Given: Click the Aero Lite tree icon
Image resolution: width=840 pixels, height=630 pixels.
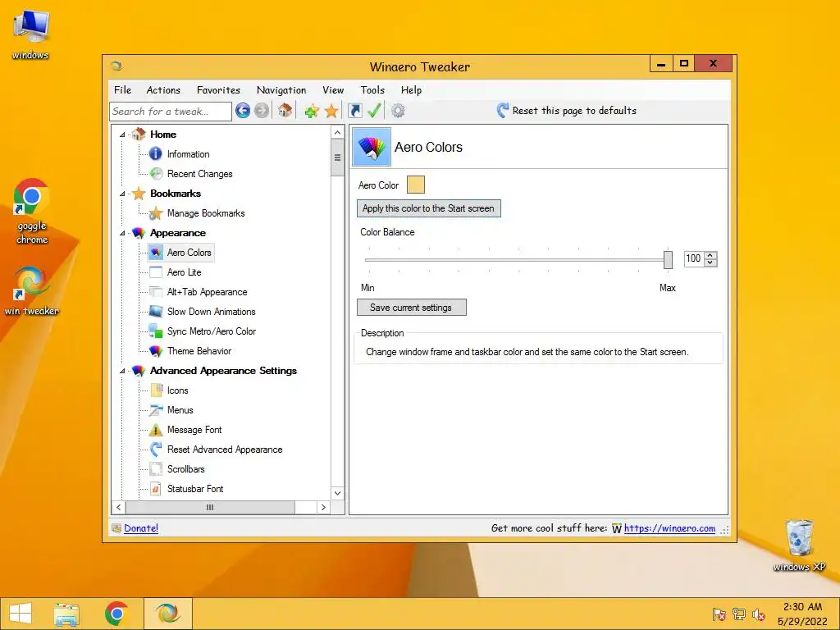Looking at the screenshot, I should click(x=156, y=272).
